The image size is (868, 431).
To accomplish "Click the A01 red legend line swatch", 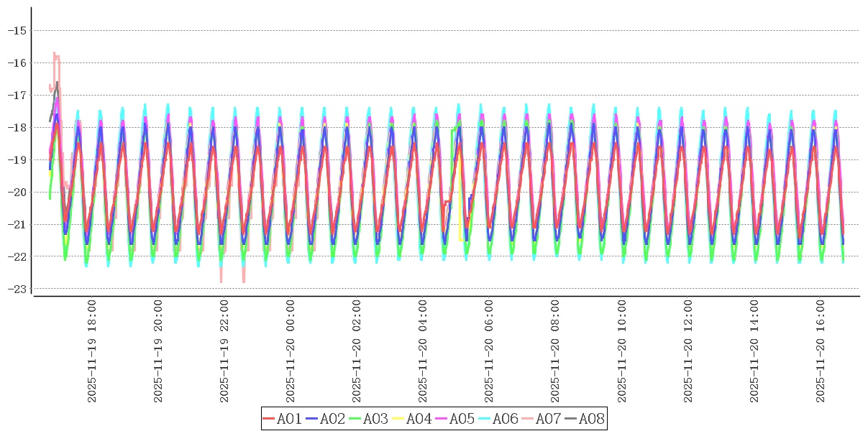I will click(x=269, y=419).
